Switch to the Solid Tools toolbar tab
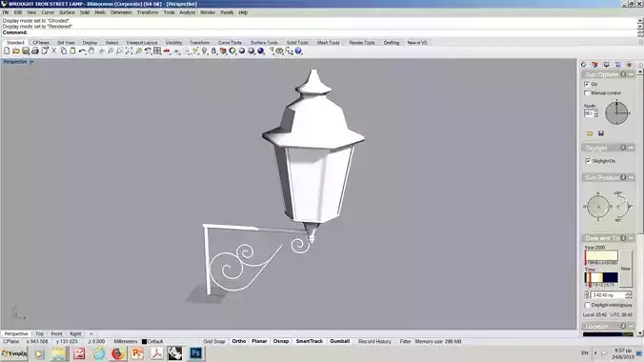 click(x=297, y=43)
